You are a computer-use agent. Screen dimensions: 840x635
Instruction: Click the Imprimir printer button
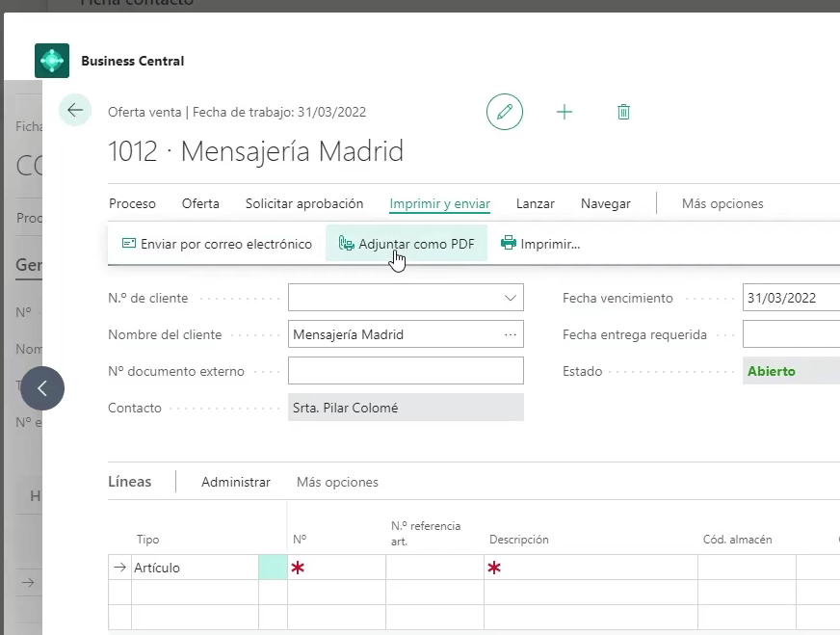pos(540,244)
